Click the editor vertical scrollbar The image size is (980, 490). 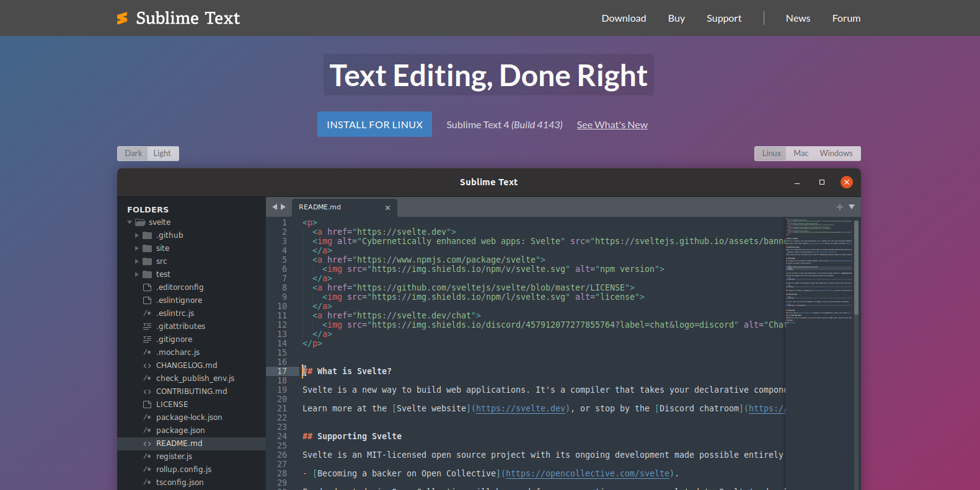click(856, 268)
